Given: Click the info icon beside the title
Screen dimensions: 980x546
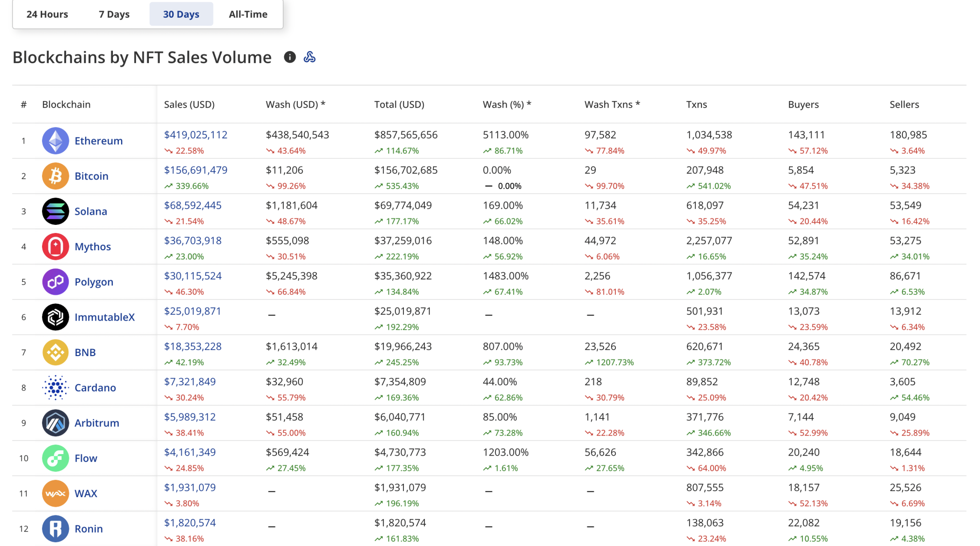Looking at the screenshot, I should (x=290, y=57).
